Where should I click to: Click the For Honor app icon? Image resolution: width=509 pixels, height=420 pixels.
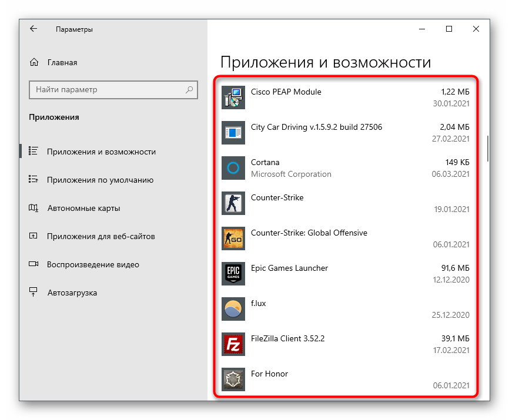click(x=233, y=379)
